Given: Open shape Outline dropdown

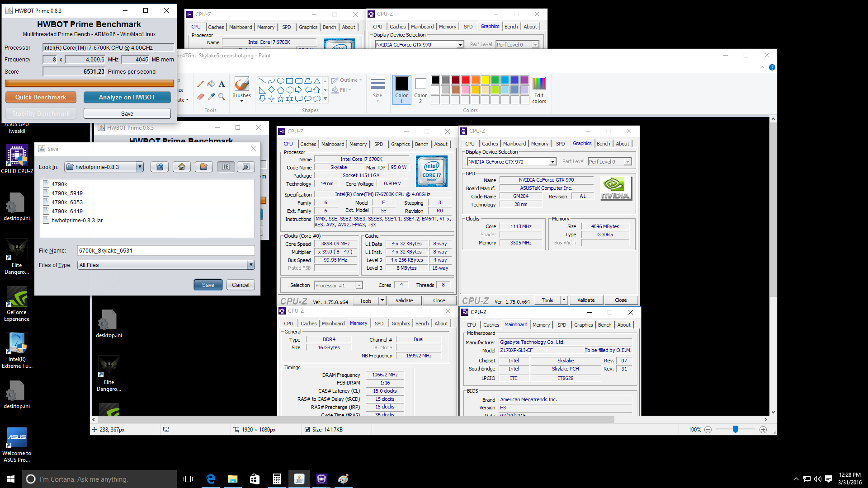Looking at the screenshot, I should point(347,80).
